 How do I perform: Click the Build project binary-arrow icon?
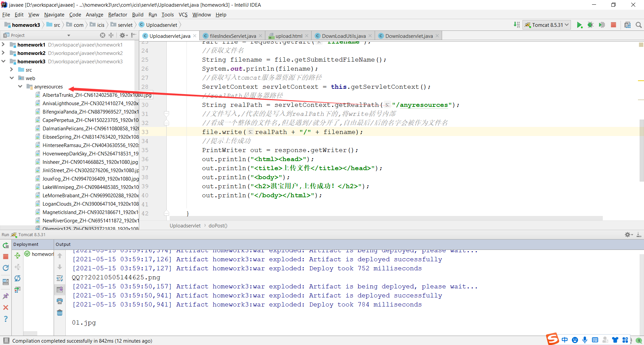(x=517, y=25)
